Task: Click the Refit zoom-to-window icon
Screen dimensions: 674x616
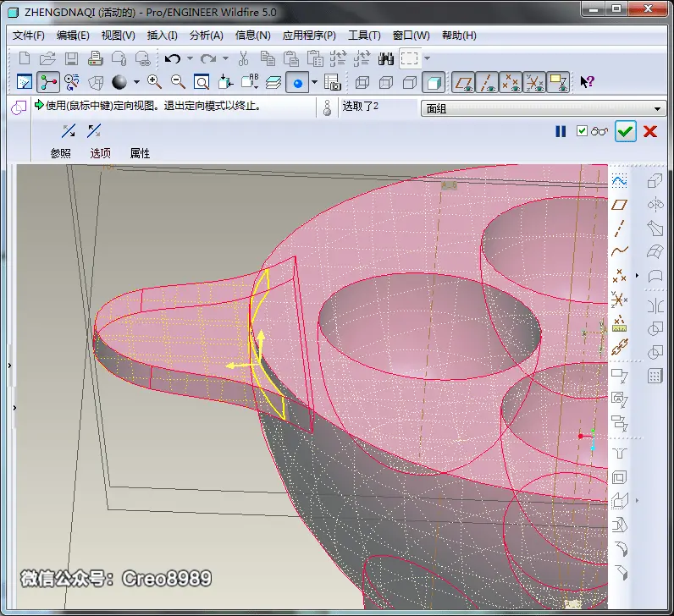Action: (202, 81)
